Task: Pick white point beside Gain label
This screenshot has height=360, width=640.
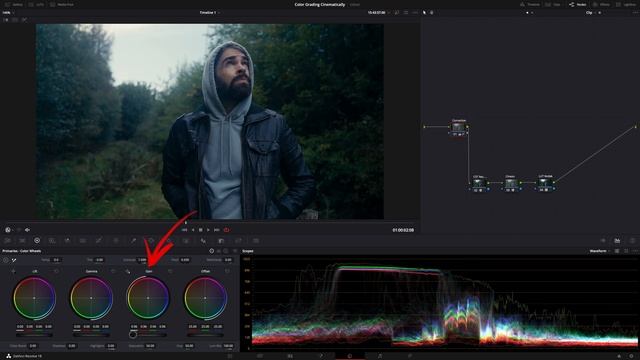Action: pos(128,271)
